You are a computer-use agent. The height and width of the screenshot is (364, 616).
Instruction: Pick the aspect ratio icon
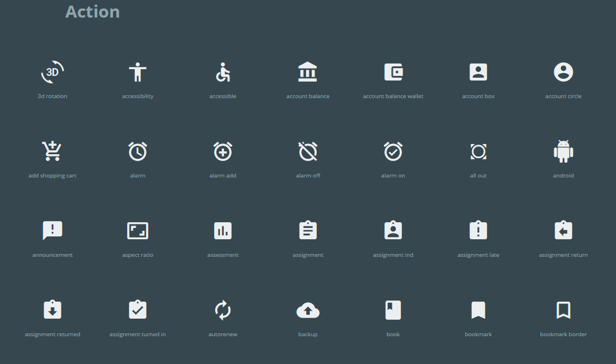[137, 231]
